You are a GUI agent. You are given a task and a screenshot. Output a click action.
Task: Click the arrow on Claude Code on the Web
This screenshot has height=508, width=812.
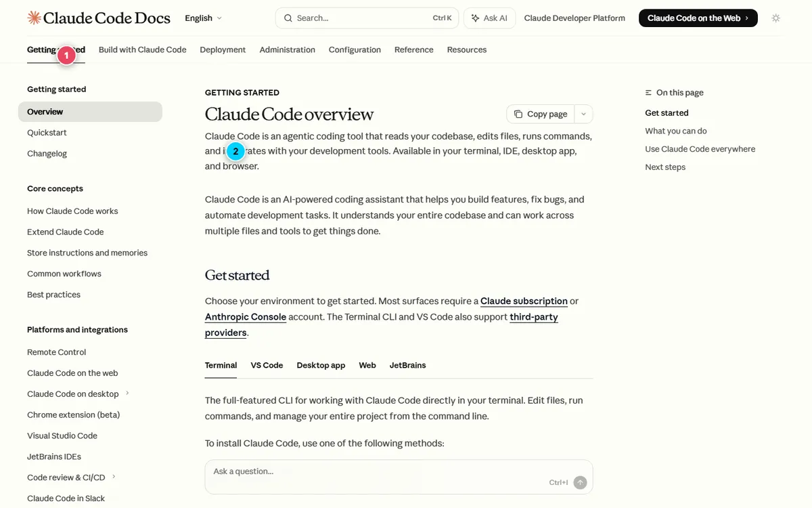[748, 18]
